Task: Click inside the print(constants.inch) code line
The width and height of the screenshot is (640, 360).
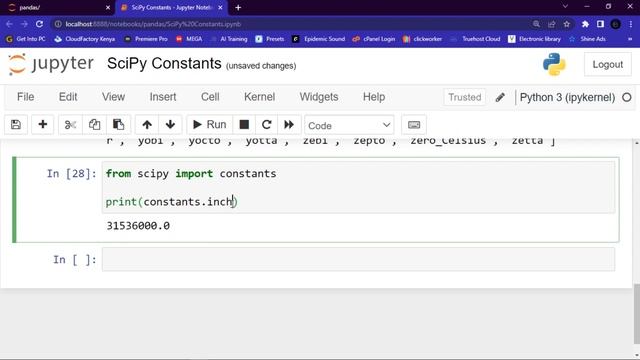Action: (x=171, y=202)
